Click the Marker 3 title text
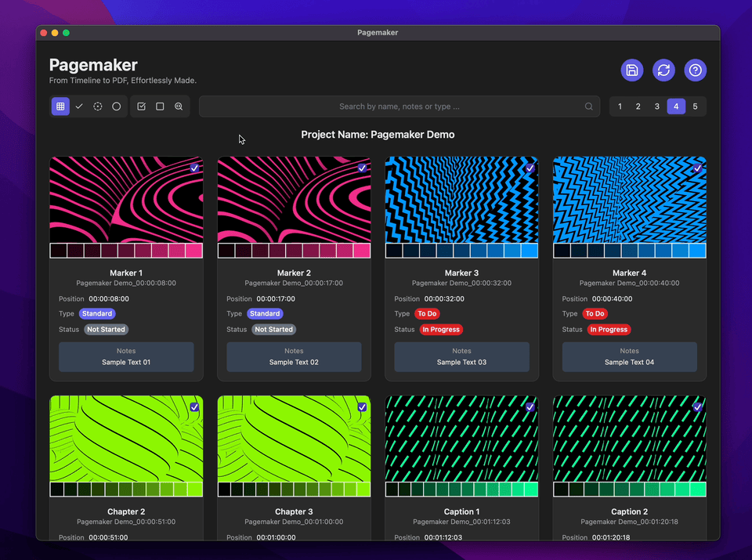Screen dimensions: 752x560 pyautogui.click(x=462, y=273)
